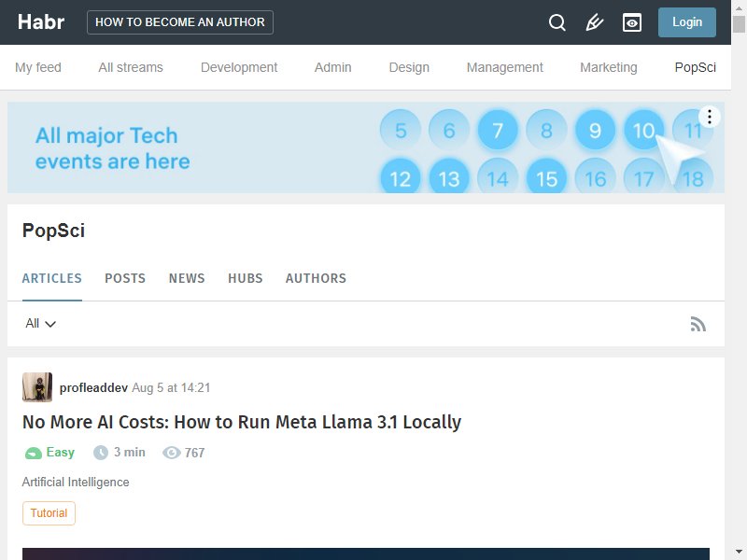The image size is (747, 560).
Task: Open the banner three-dot options menu
Action: coord(710,117)
